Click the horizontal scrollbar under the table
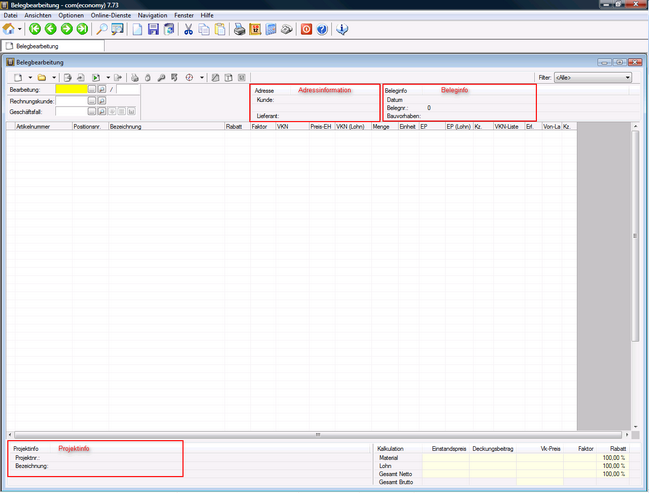The image size is (649, 493). pos(318,435)
